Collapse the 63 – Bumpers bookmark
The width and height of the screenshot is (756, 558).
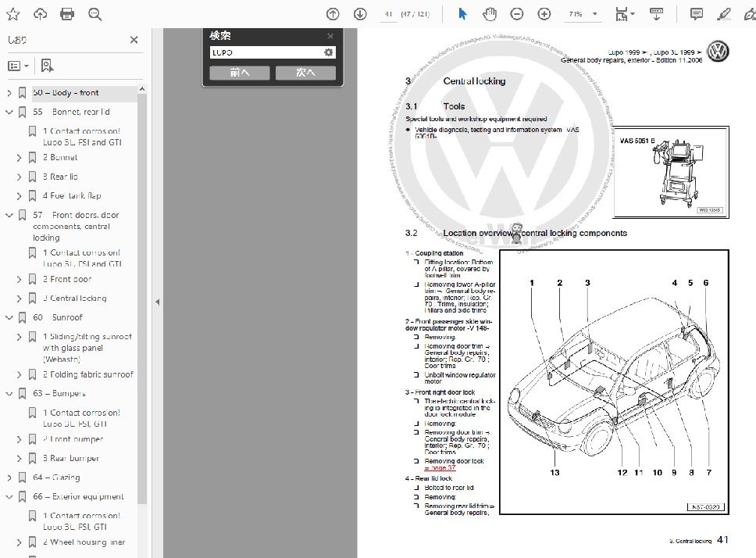tap(9, 394)
